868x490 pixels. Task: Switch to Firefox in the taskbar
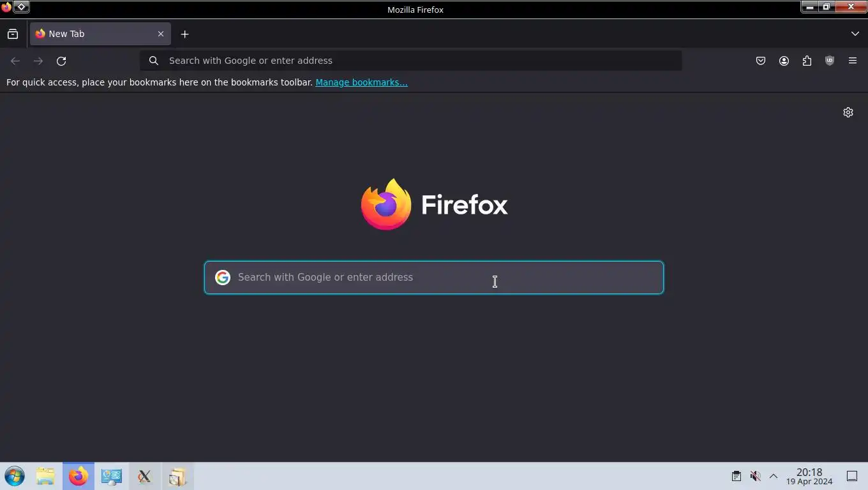(79, 477)
